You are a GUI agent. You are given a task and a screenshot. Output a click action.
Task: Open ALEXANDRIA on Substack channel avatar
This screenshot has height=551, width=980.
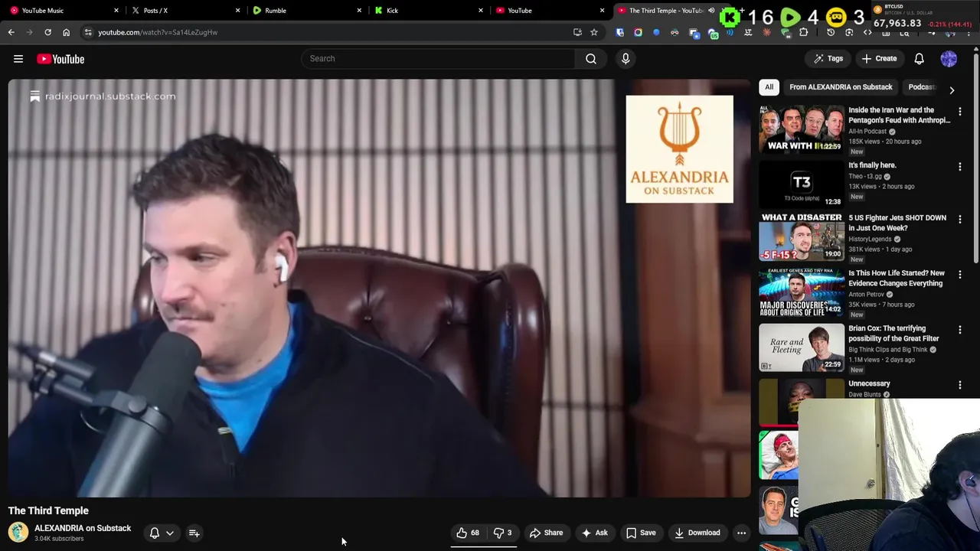(x=18, y=532)
